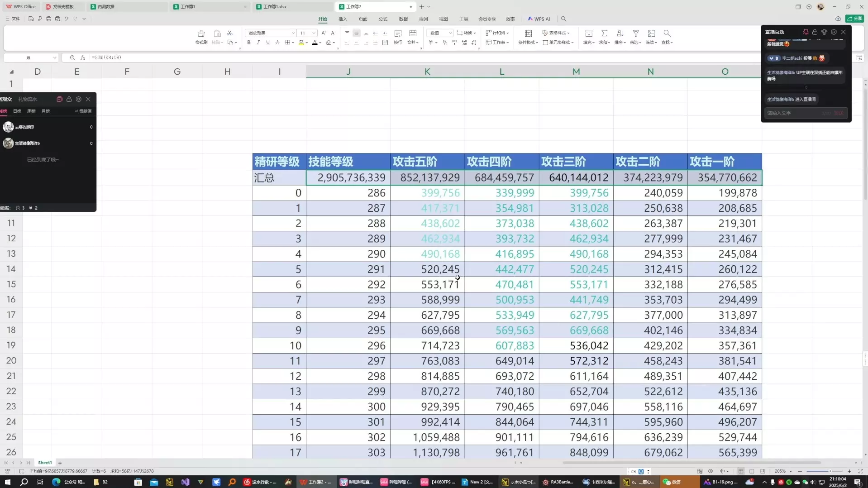The image size is (868, 488).
Task: Click the WPS AI button
Action: point(539,19)
